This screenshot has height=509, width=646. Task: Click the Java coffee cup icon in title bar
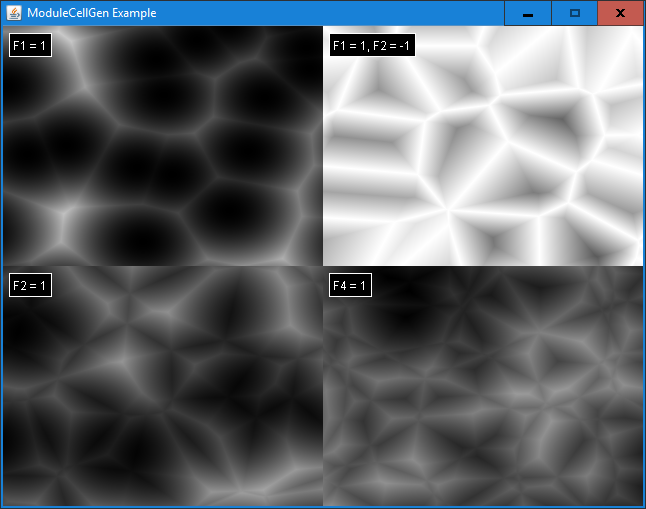[14, 13]
